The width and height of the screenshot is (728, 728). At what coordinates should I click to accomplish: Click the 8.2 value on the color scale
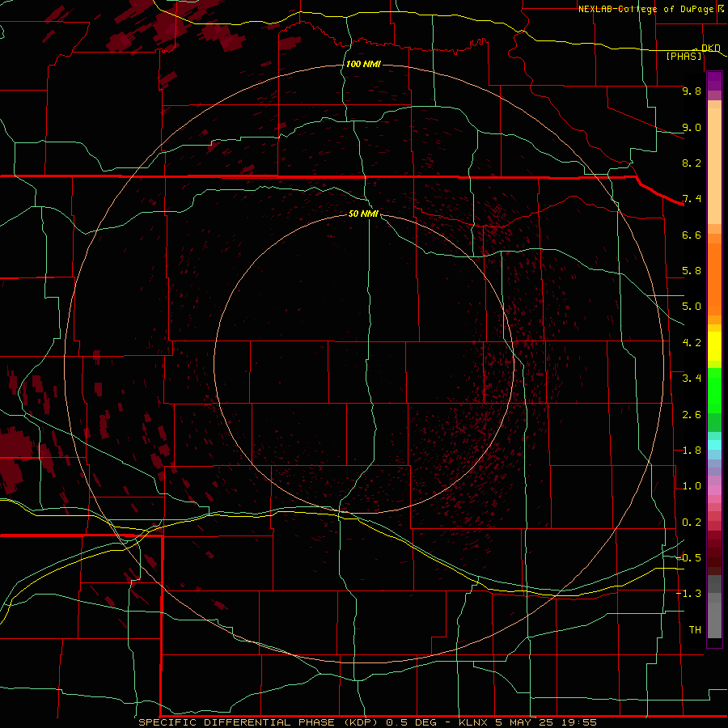692,163
